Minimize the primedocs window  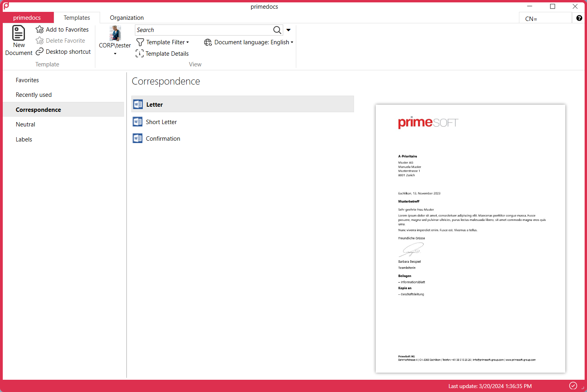(x=530, y=6)
